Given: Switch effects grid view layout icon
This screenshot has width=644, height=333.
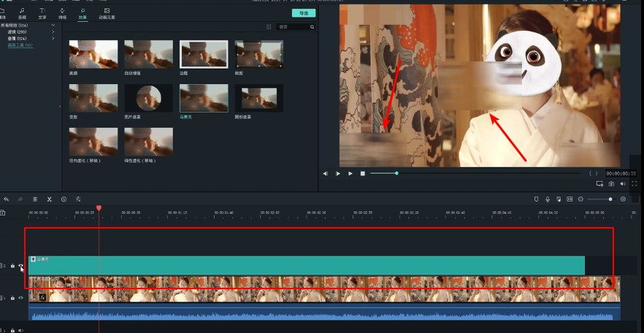Looking at the screenshot, I should tap(269, 27).
